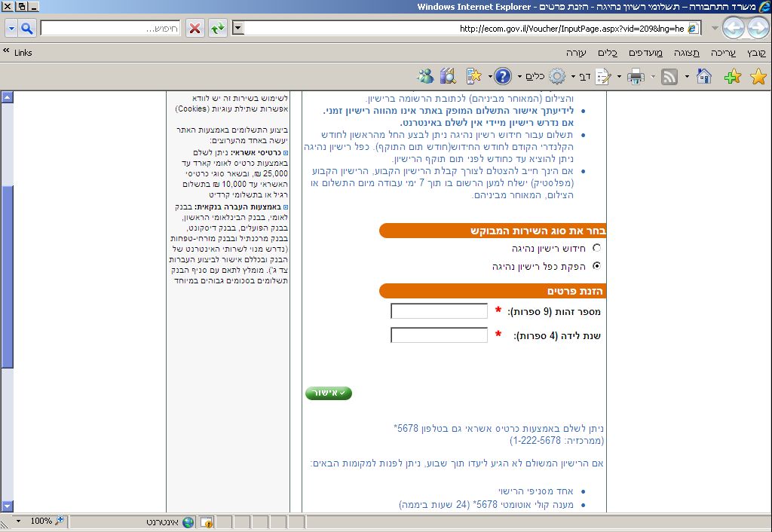Click the Favorites star icon
Viewport: 772px width, 532px height.
tap(758, 76)
